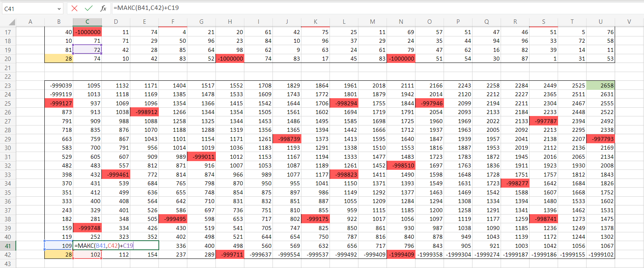Select row 41 header

click(x=8, y=246)
